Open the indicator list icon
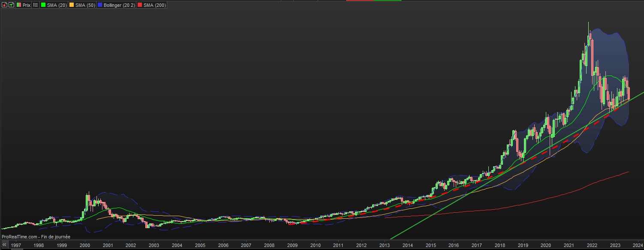 coord(36,5)
